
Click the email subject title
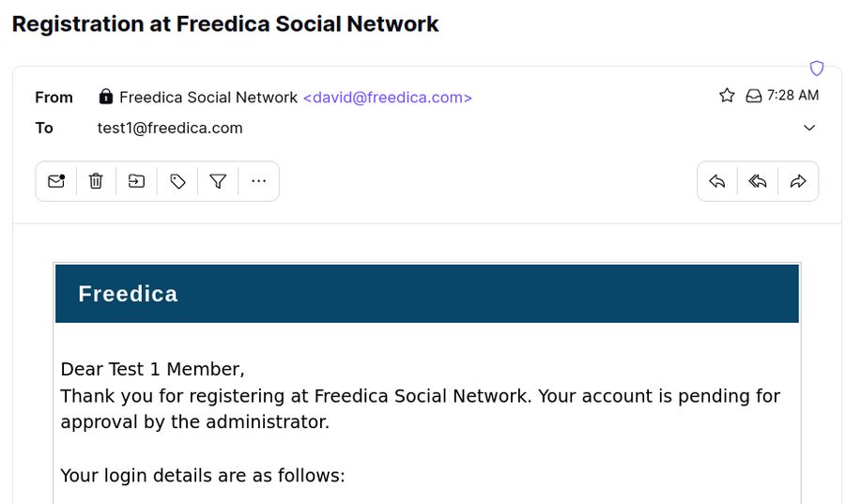[225, 24]
